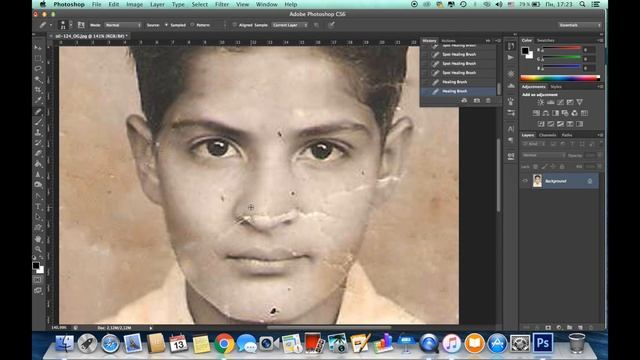Open the Image menu
Viewport: 640px width, 360px height.
point(134,4)
